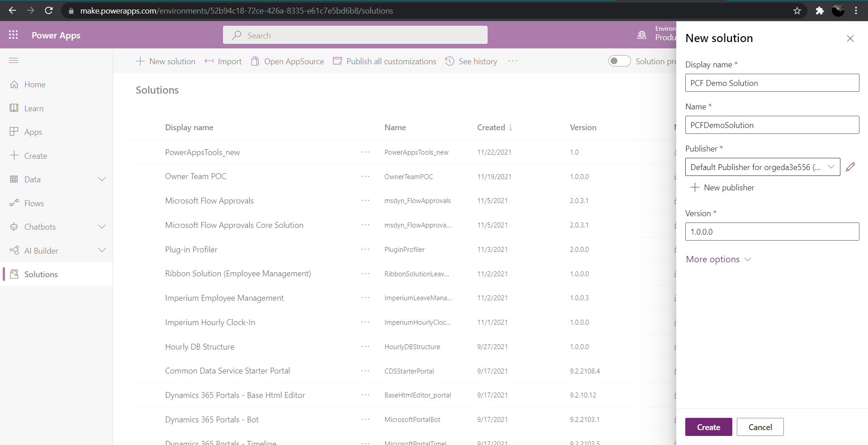
Task: Focus the Name input field
Action: click(772, 125)
